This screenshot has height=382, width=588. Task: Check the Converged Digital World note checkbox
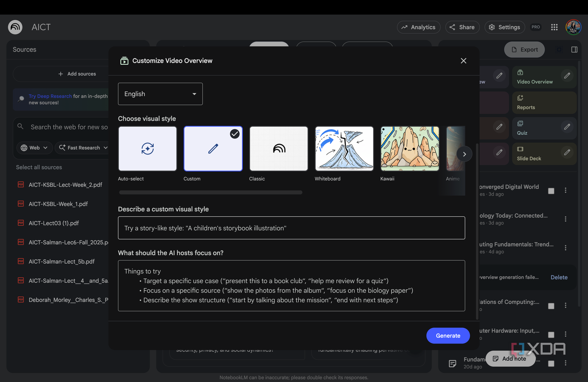(551, 191)
